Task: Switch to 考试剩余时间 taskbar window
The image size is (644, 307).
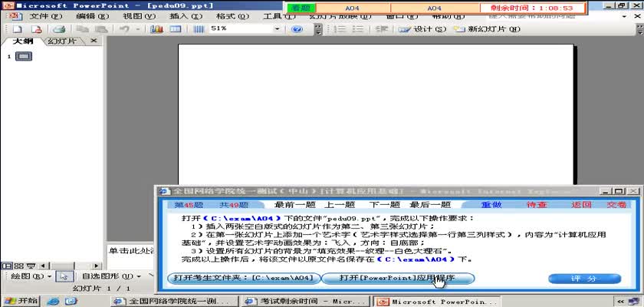Action: tap(307, 302)
